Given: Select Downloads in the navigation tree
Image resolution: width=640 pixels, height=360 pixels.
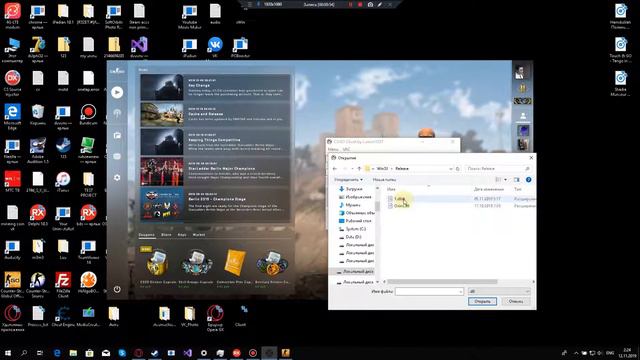Looking at the screenshot, I should pyautogui.click(x=353, y=189).
